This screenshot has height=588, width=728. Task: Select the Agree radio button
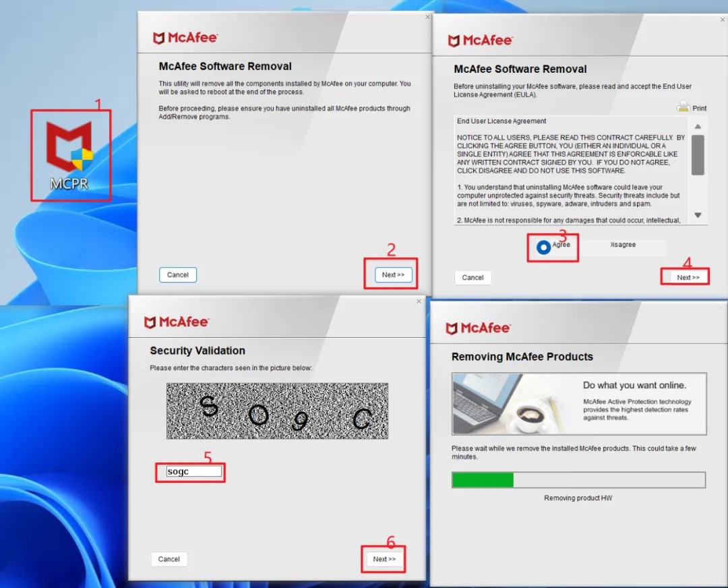click(543, 247)
